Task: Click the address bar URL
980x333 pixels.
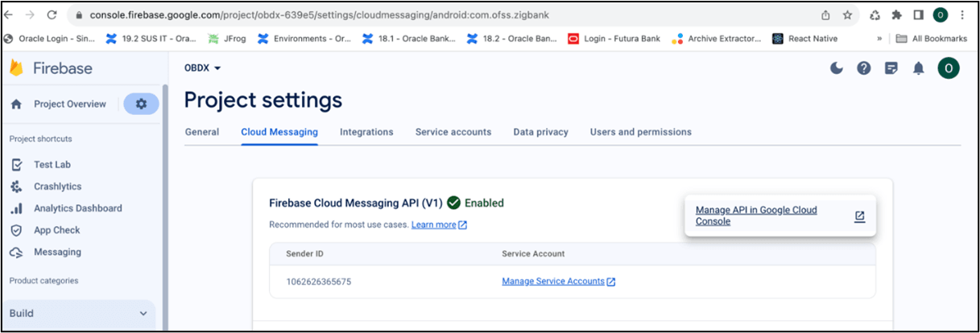Action: tap(319, 14)
